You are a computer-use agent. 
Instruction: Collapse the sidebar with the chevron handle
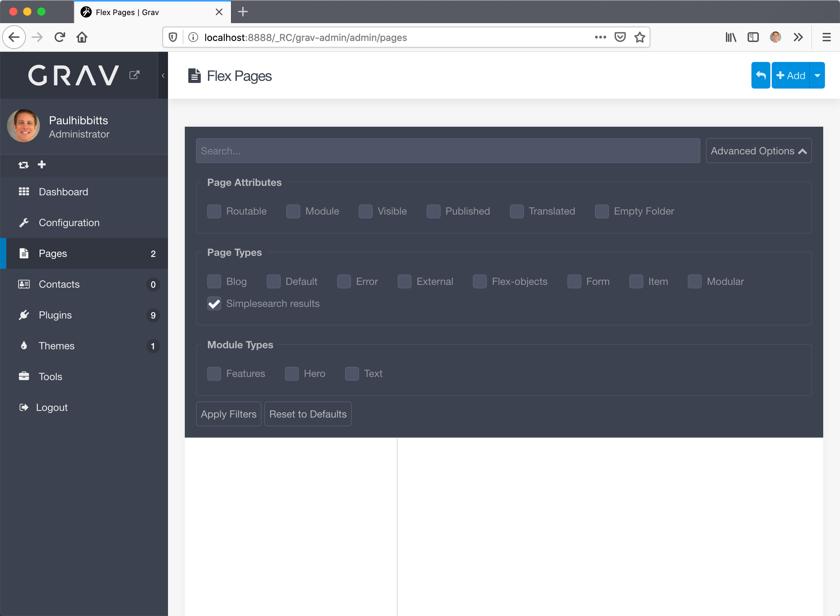point(163,76)
